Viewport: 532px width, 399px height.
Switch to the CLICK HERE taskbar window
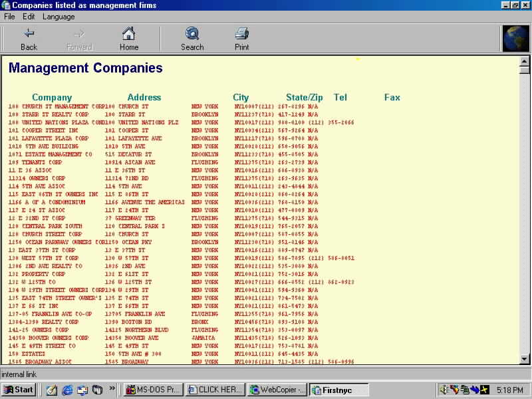coord(215,390)
